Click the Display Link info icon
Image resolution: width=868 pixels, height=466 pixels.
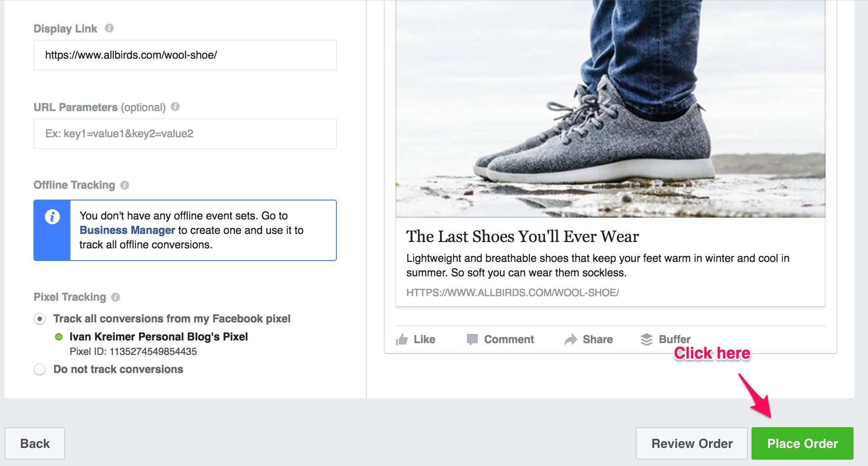[x=109, y=28]
